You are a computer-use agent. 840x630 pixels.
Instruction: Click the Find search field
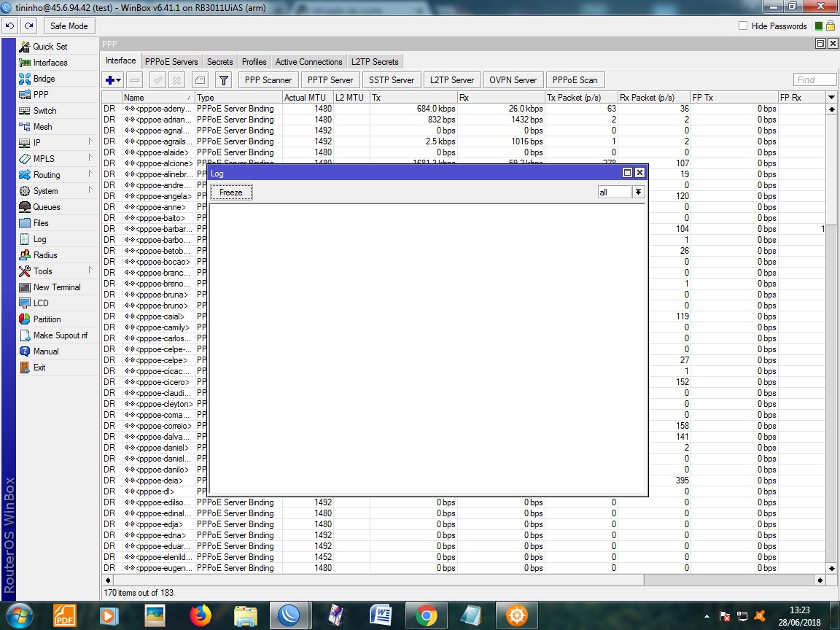[x=814, y=79]
